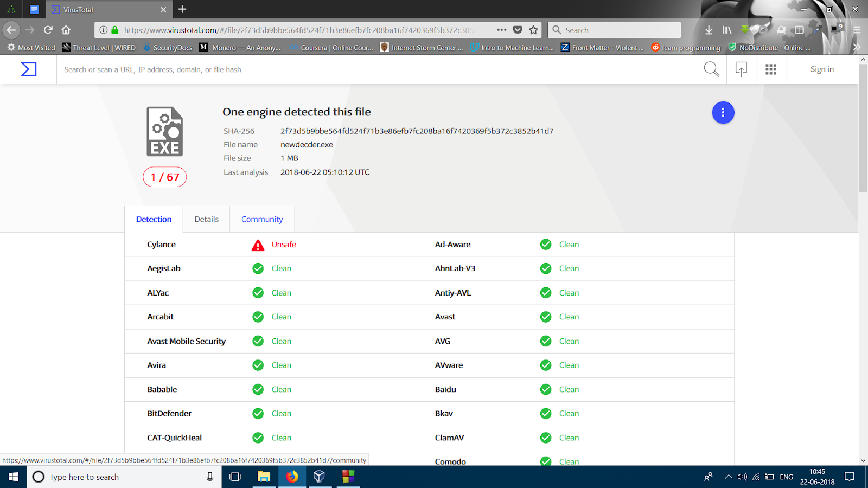Switch to the pinned blue document tab
The height and width of the screenshot is (488, 868).
34,9
